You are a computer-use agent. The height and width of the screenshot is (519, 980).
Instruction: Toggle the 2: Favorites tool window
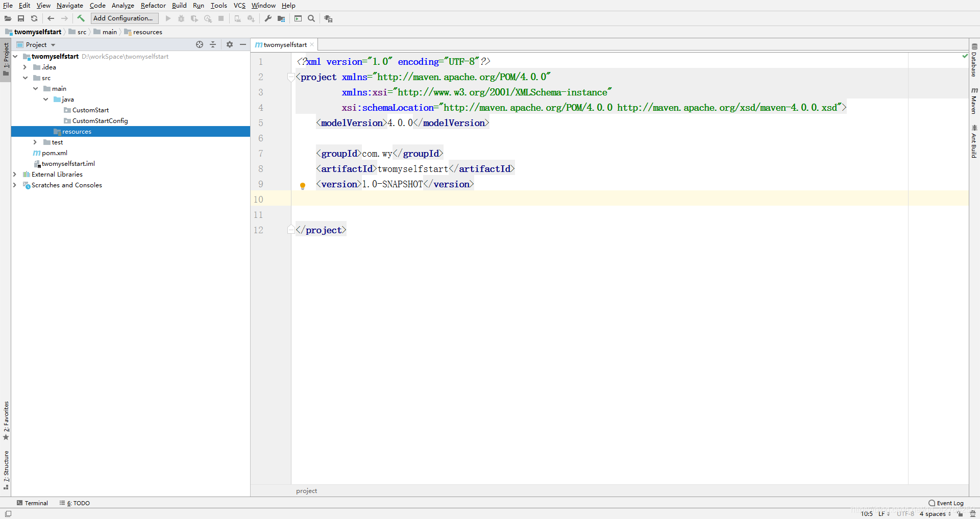point(6,421)
